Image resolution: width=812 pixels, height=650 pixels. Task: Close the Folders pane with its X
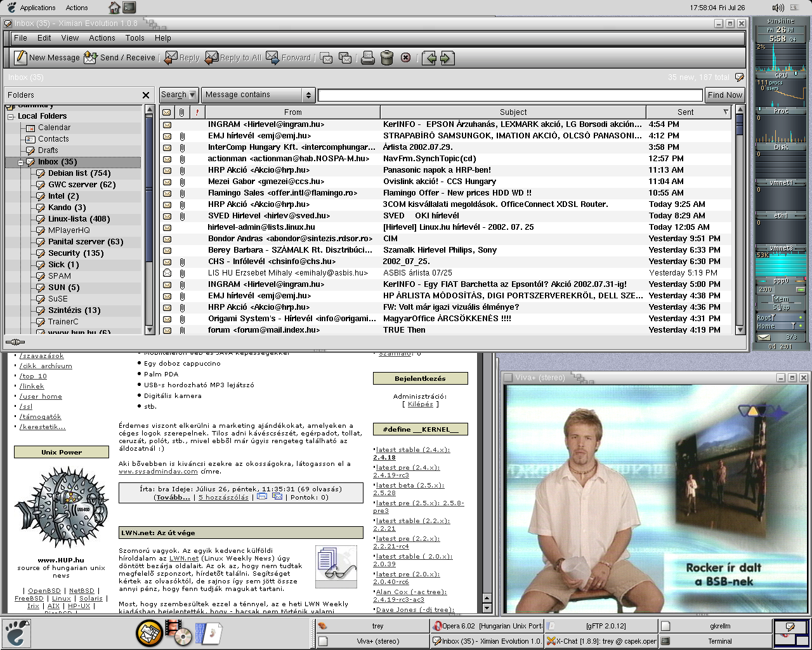(x=146, y=95)
